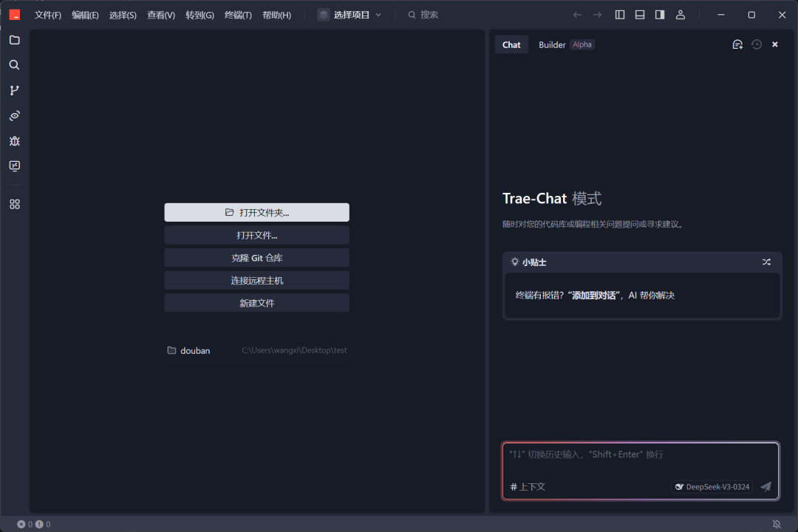
Task: Switch to the Chat tab
Action: [511, 45]
